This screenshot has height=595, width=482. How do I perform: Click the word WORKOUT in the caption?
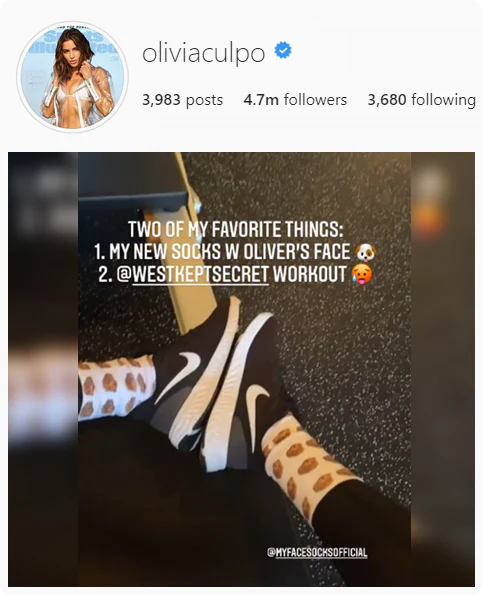(x=309, y=274)
